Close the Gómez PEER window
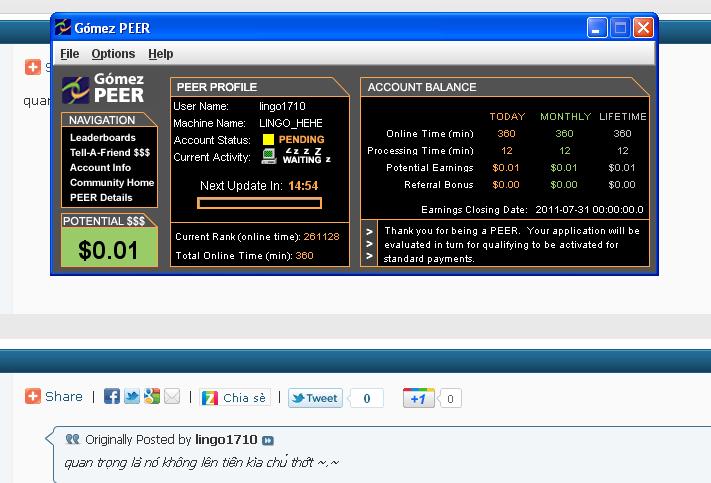The height and width of the screenshot is (483, 711). pos(643,28)
